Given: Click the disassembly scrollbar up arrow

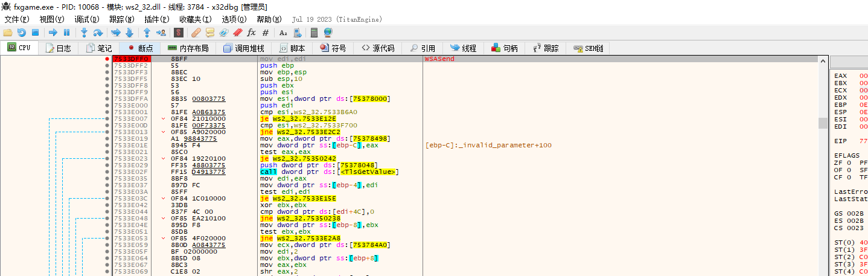Looking at the screenshot, I should pos(822,60).
